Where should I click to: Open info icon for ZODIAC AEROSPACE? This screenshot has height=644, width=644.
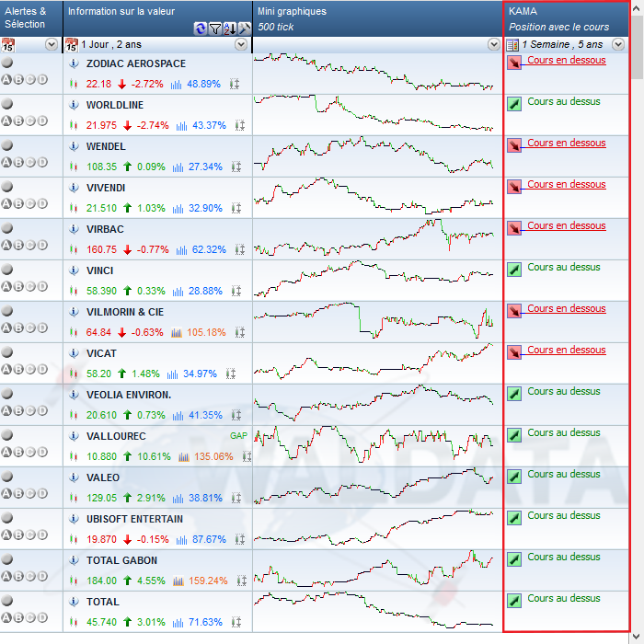point(74,63)
